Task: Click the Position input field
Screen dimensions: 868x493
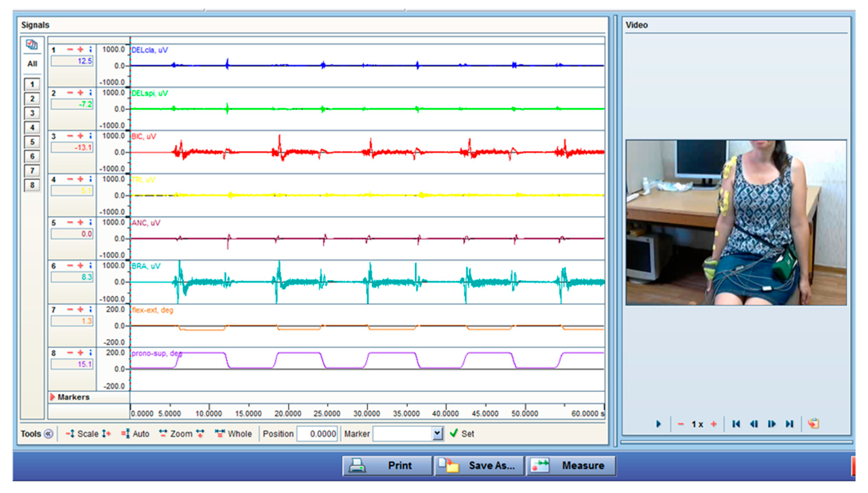Action: click(x=317, y=434)
